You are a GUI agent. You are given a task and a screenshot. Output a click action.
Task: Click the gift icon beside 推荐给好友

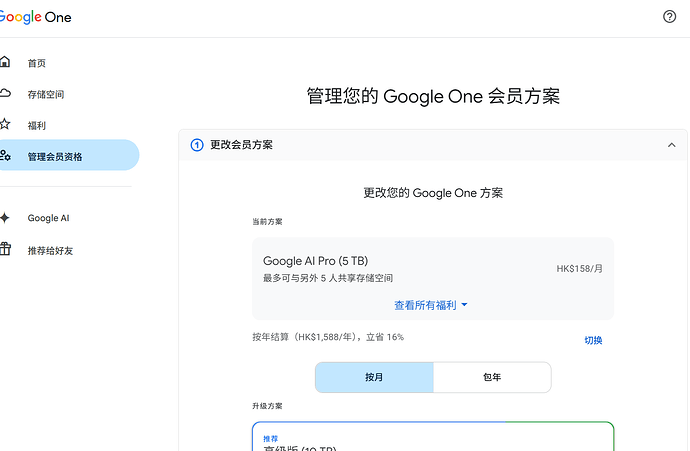point(5,249)
